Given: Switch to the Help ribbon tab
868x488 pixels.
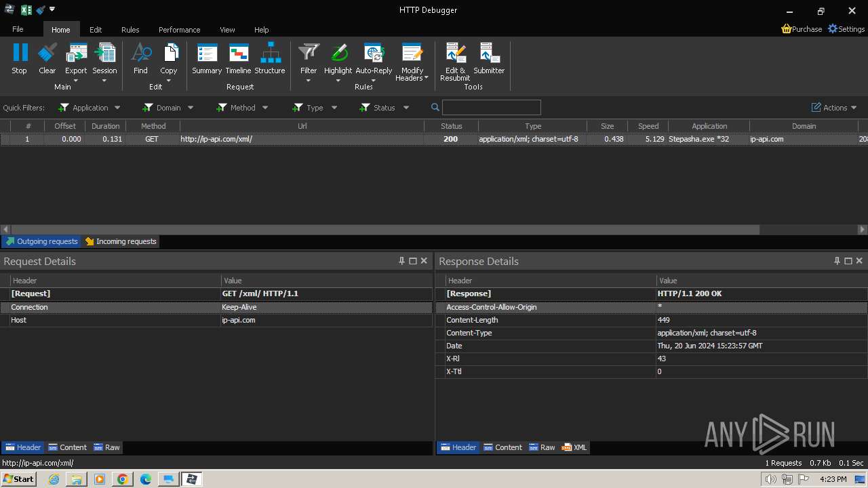Looking at the screenshot, I should point(261,30).
